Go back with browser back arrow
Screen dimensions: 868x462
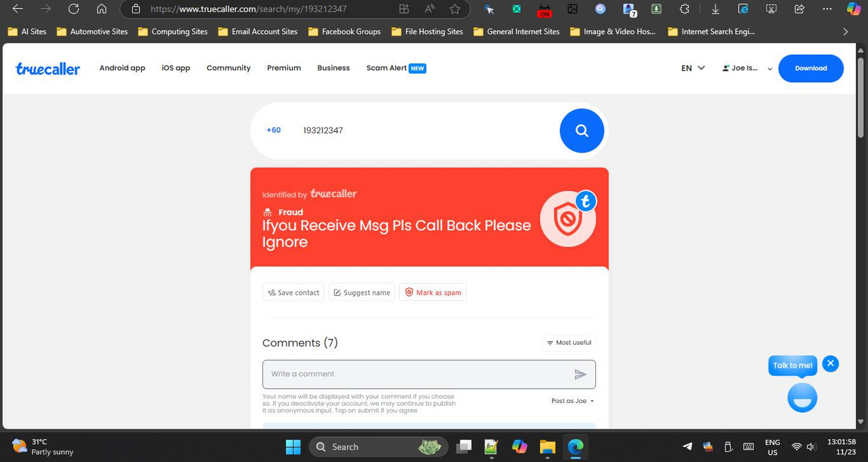(18, 9)
